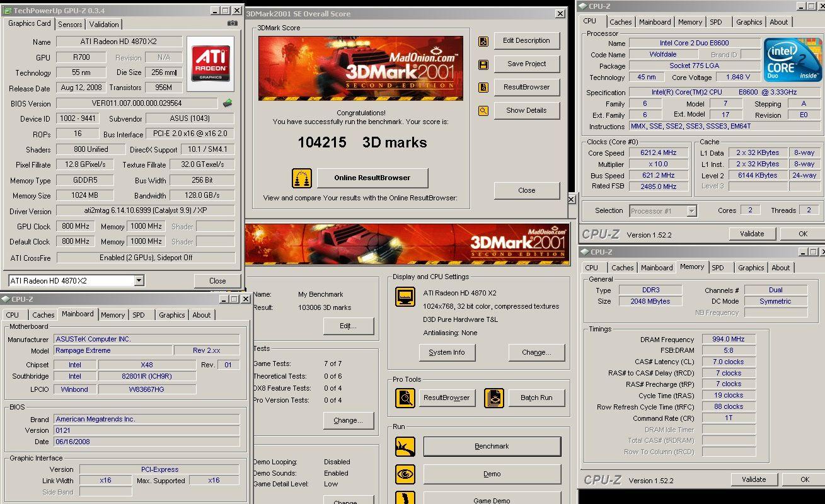Screen dimensions: 825x504
Task: Click Change in Display and CPU Settings
Action: click(536, 353)
